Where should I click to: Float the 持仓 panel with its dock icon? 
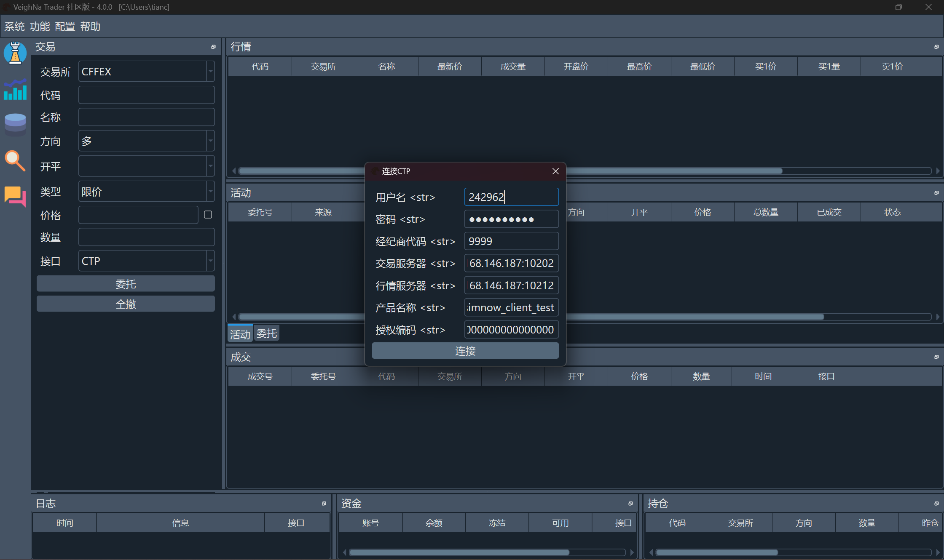(936, 504)
